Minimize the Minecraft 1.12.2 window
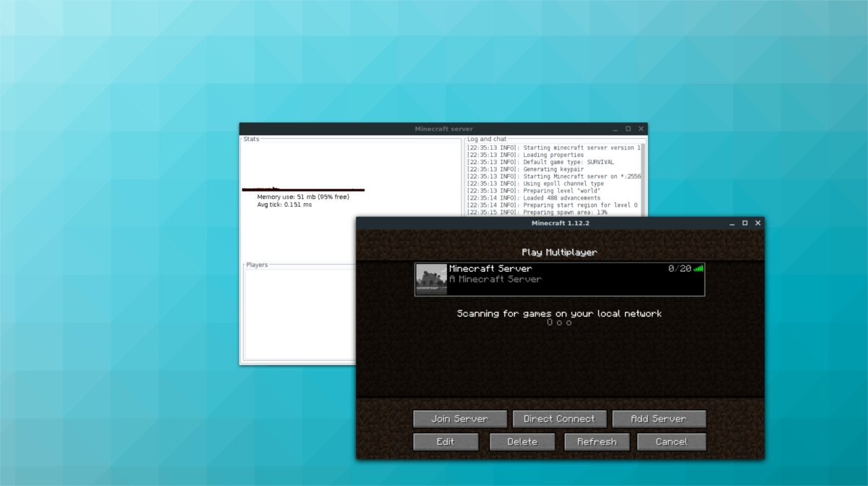 731,223
